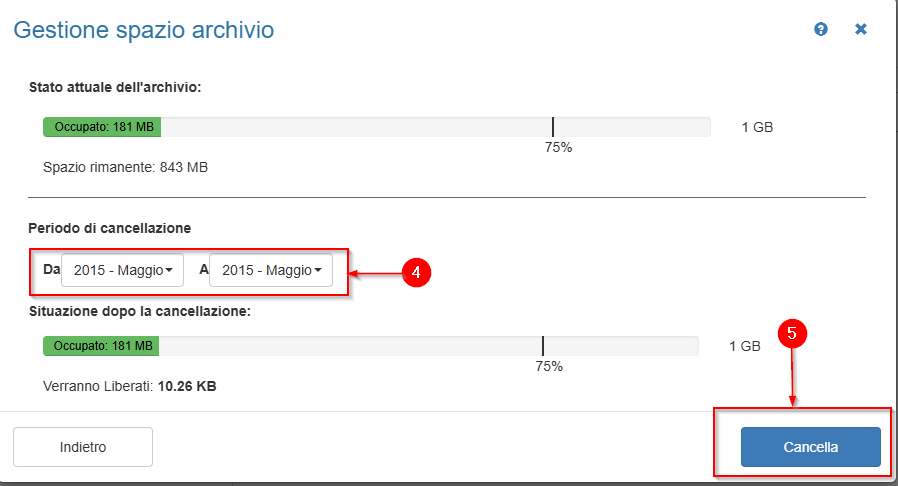Click the "Gestione spazio archivio" dialog title
This screenshot has width=898, height=486.
tap(143, 31)
